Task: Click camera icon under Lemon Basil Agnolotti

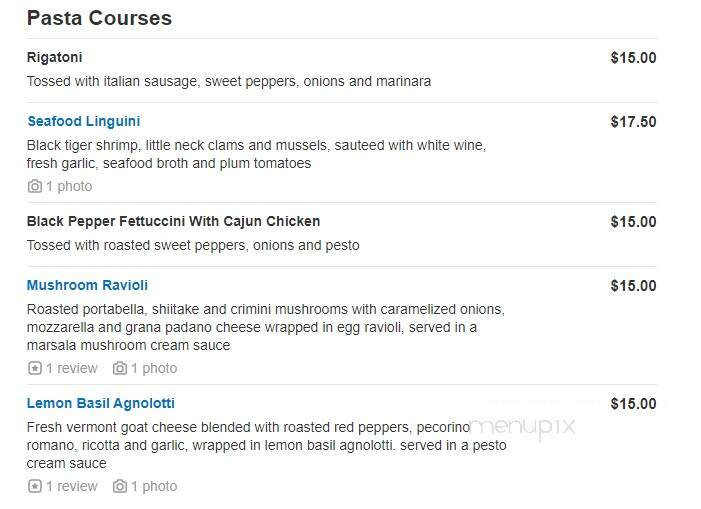Action: [119, 486]
